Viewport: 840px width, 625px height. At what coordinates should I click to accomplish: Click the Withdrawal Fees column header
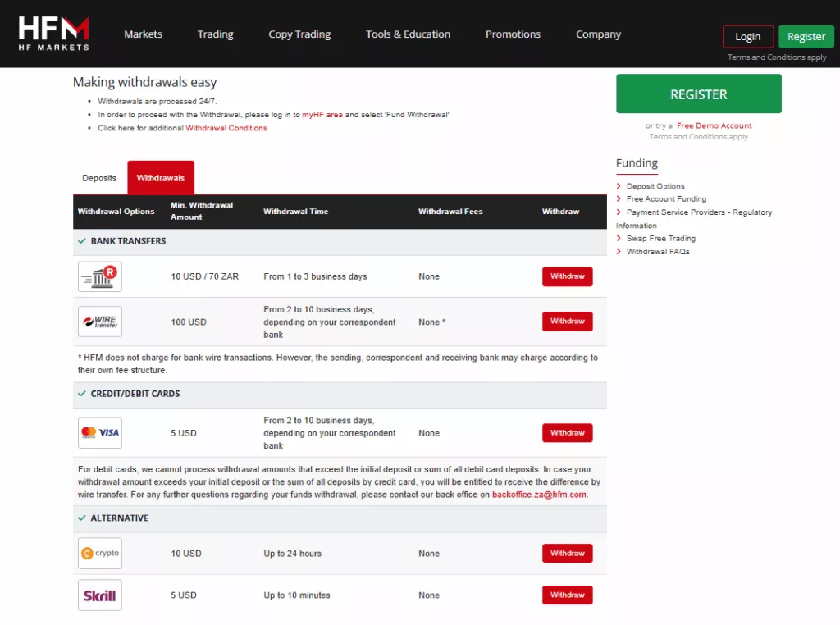click(x=450, y=211)
